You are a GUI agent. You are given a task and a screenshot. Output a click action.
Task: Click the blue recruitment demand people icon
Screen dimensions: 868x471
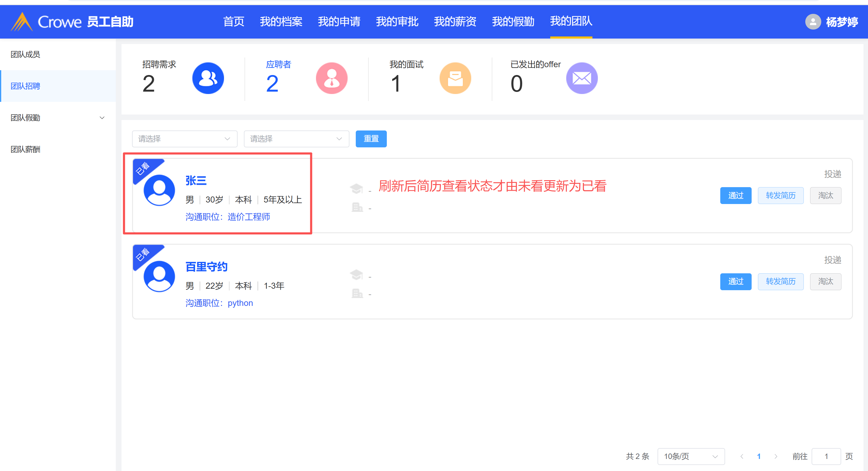pos(208,78)
